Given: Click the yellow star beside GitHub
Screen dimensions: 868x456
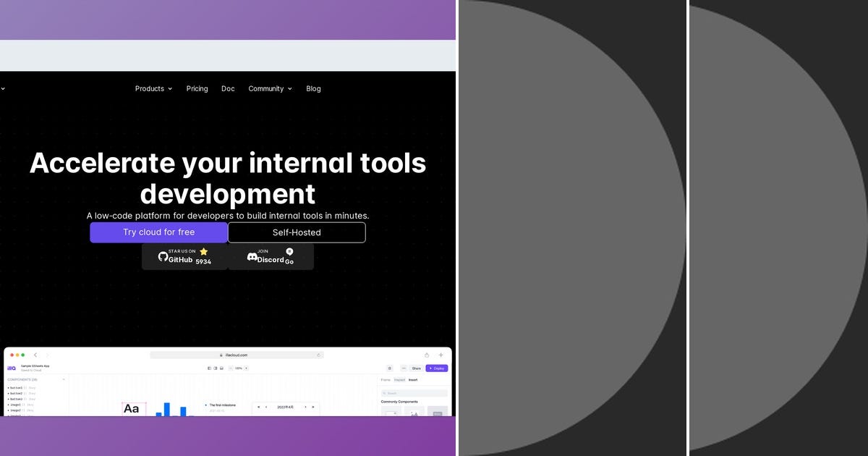Looking at the screenshot, I should [x=204, y=252].
